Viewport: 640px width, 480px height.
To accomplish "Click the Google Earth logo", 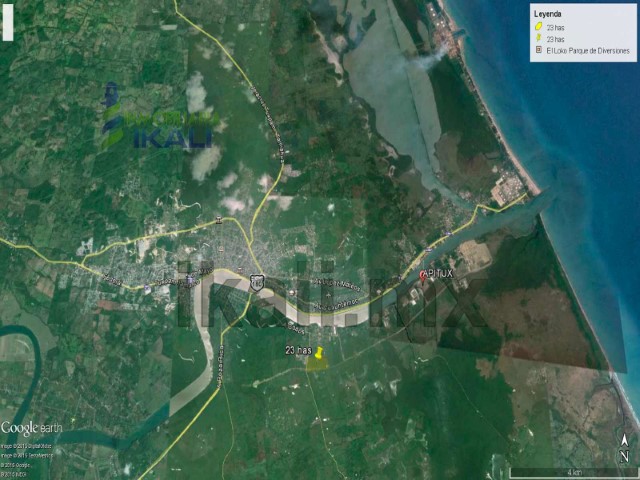I will pyautogui.click(x=32, y=428).
